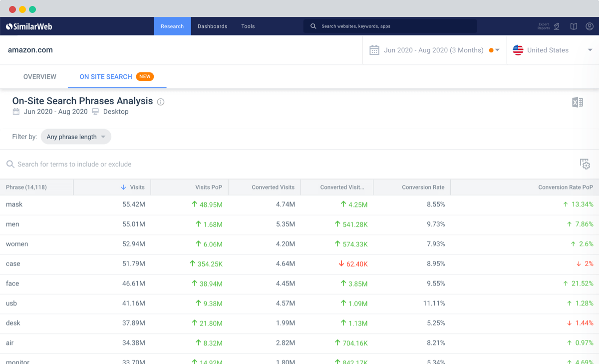The width and height of the screenshot is (599, 364).
Task: Select the case phrase row
Action: coord(299,264)
